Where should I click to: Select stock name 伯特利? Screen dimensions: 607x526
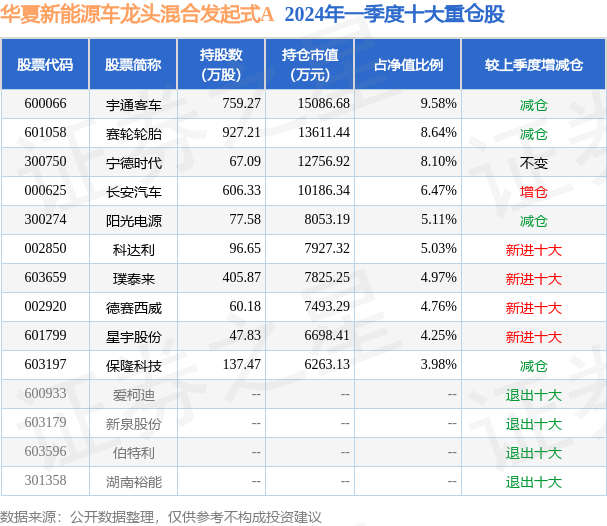coord(134,453)
